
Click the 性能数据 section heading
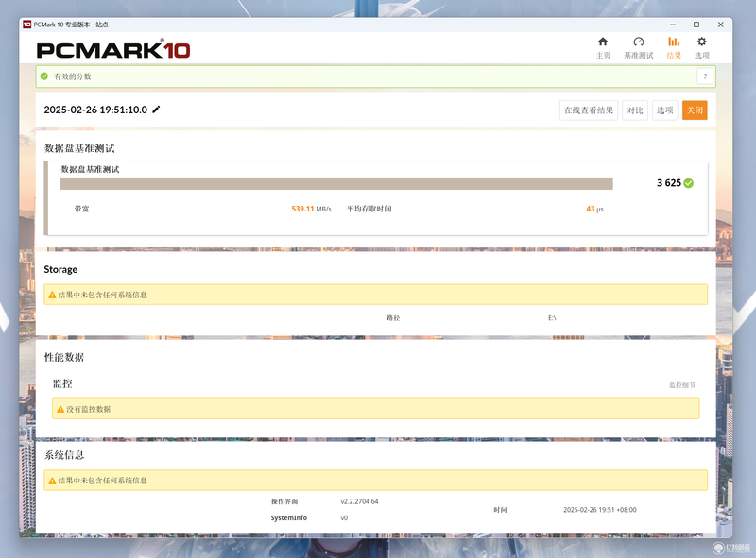(x=64, y=357)
